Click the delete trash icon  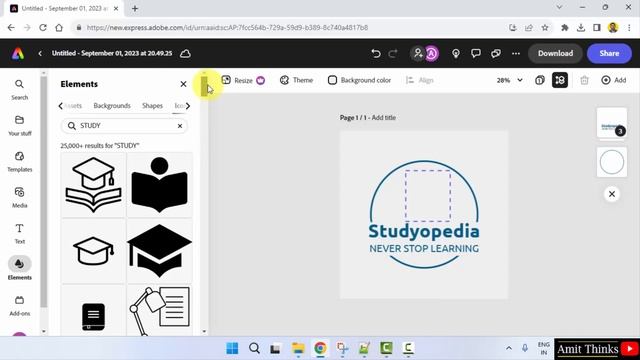[584, 80]
